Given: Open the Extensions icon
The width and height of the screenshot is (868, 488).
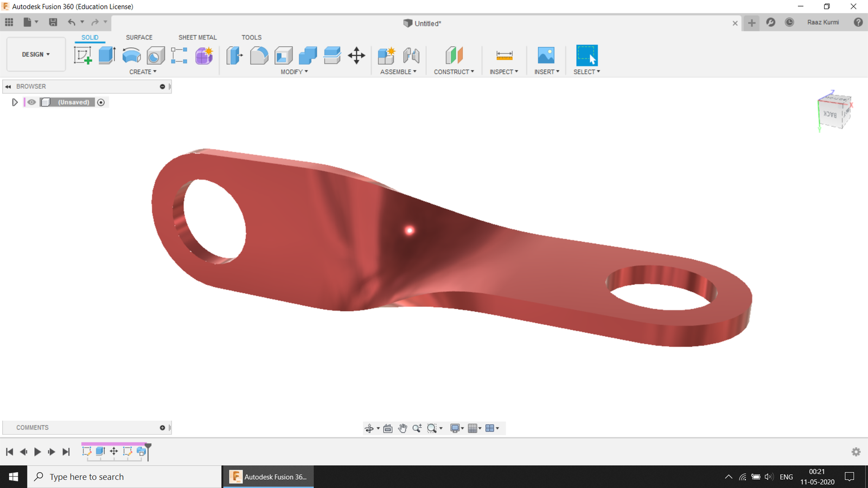Looking at the screenshot, I should [770, 22].
